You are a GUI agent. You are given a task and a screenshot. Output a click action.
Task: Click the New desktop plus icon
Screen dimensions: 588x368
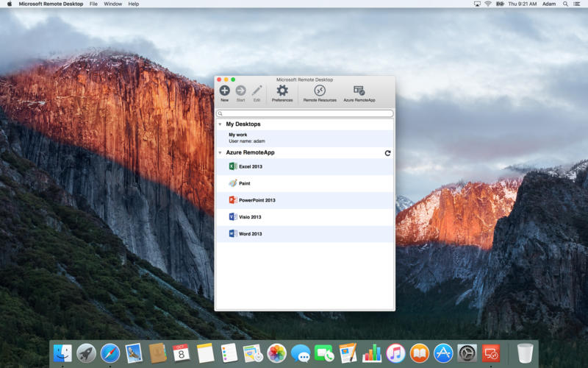pyautogui.click(x=224, y=91)
